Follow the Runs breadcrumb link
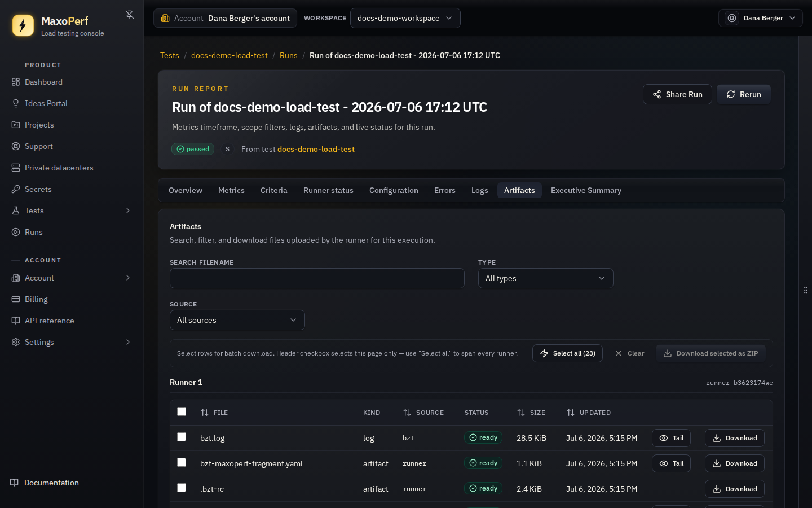The image size is (812, 508). pyautogui.click(x=289, y=55)
